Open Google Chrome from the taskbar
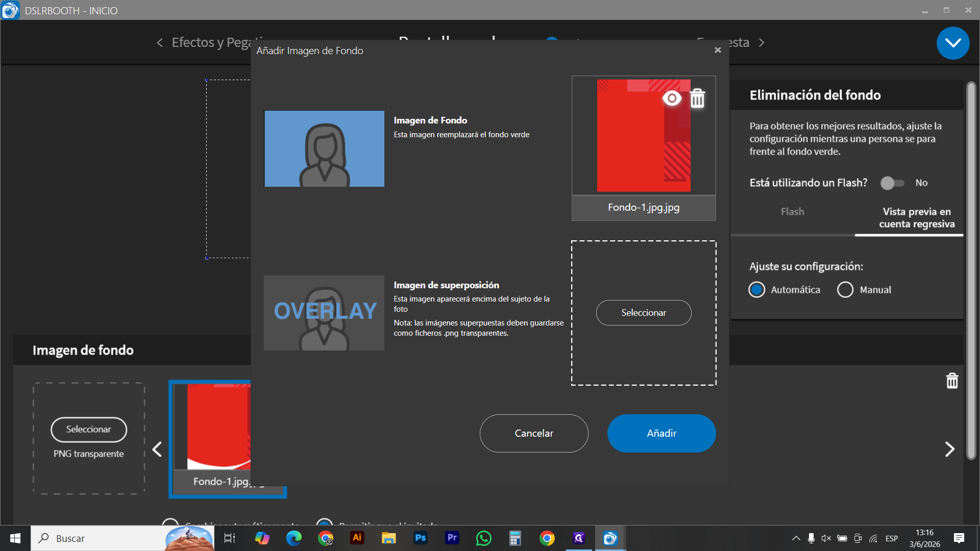The height and width of the screenshot is (551, 980). pyautogui.click(x=547, y=538)
